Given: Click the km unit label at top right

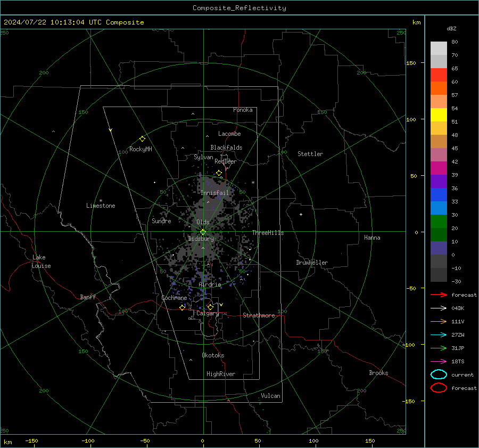Looking at the screenshot, I should click(x=416, y=22).
